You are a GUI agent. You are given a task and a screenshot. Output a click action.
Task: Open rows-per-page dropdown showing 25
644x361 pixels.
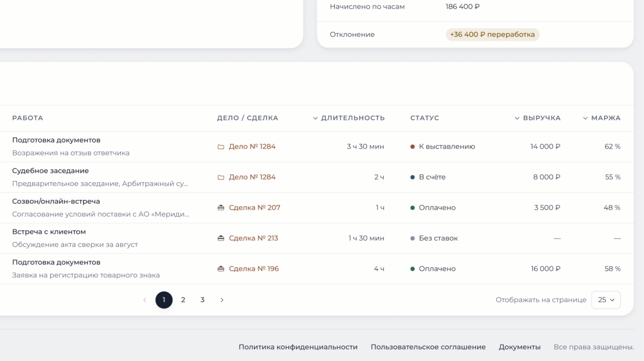pos(606,300)
